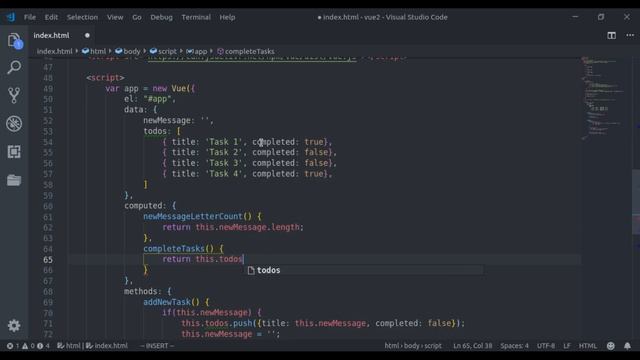Split the editor to the right
The image size is (640, 360).
(x=611, y=36)
